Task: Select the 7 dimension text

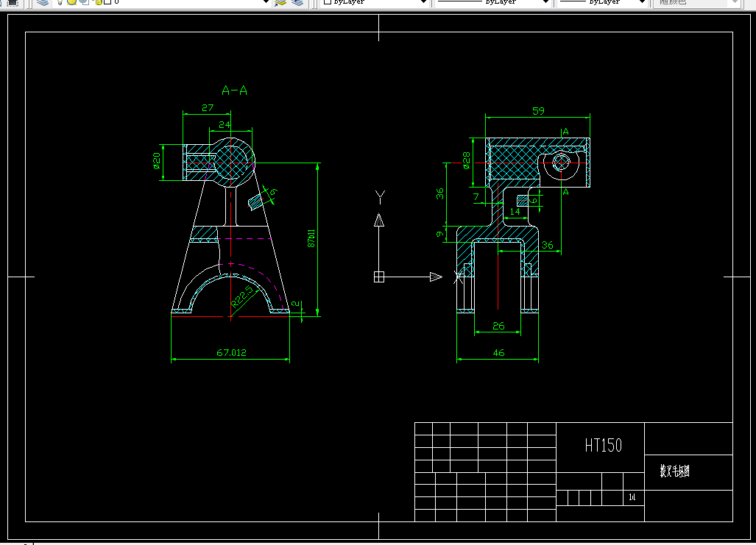Action: pyautogui.click(x=476, y=196)
